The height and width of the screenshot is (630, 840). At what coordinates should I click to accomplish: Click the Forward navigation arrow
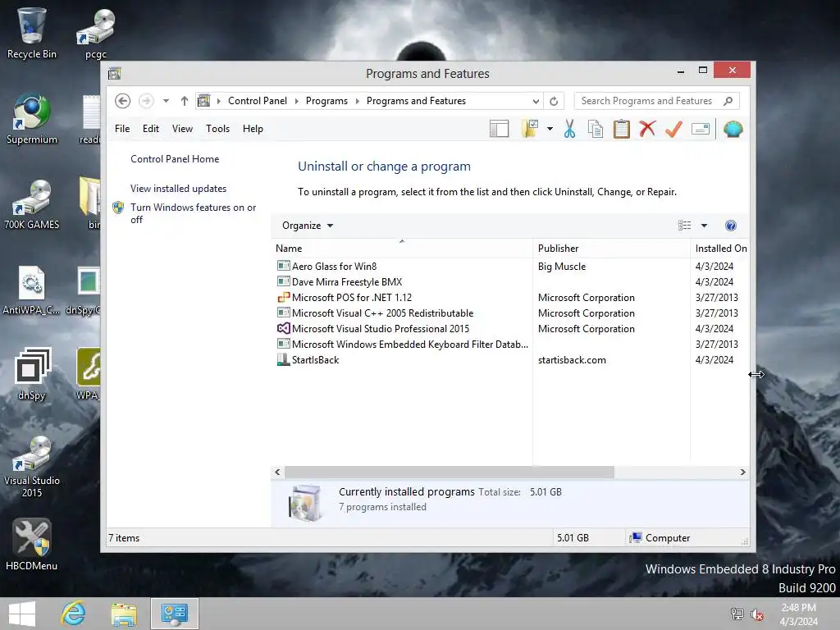pos(146,101)
